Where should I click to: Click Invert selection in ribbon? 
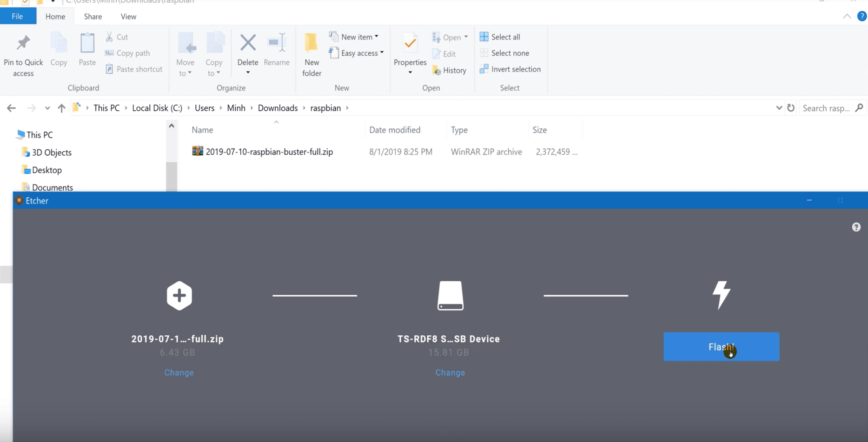[510, 69]
